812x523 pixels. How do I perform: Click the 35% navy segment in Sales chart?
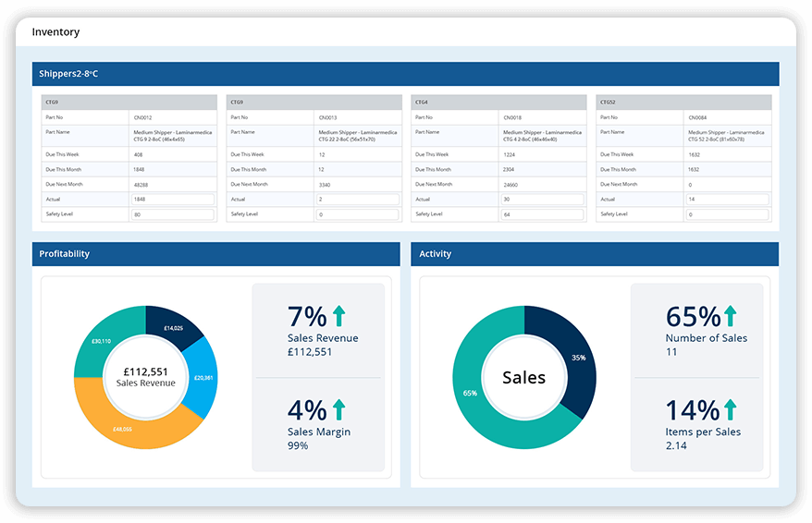coord(575,357)
